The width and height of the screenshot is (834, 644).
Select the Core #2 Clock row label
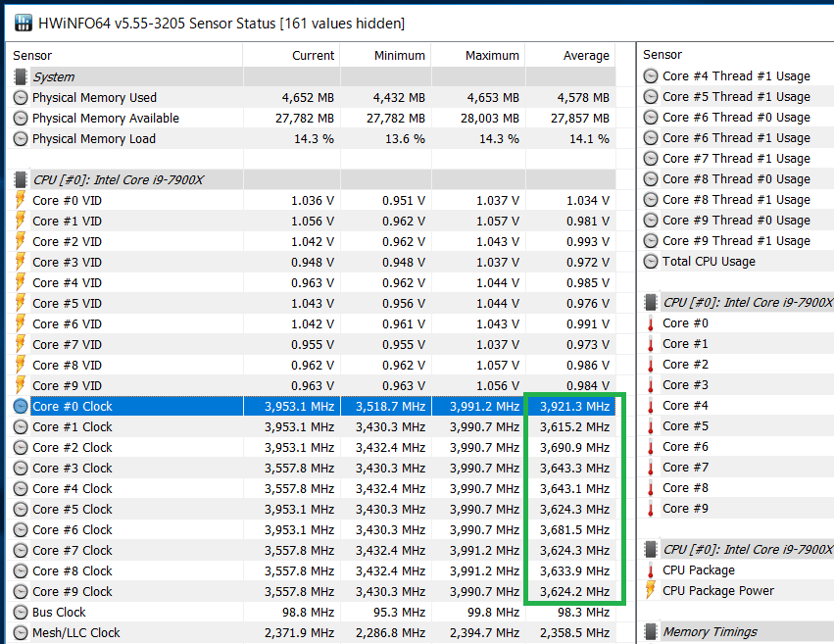point(73,448)
